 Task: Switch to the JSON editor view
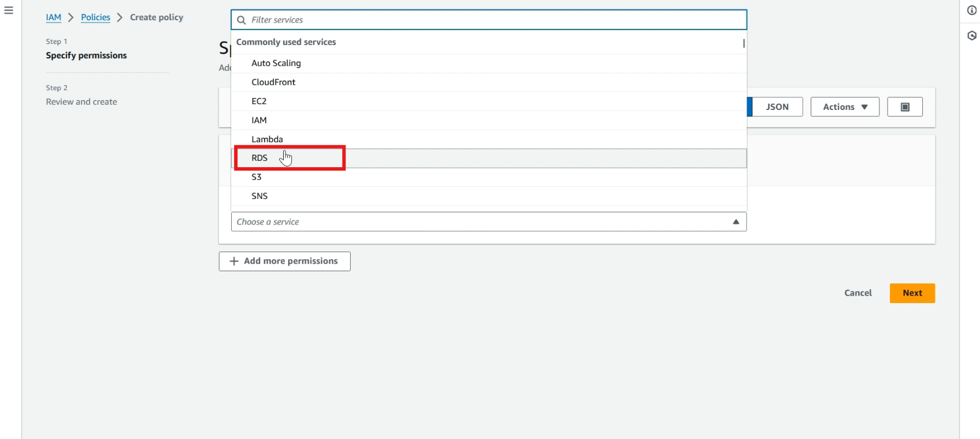[777, 107]
